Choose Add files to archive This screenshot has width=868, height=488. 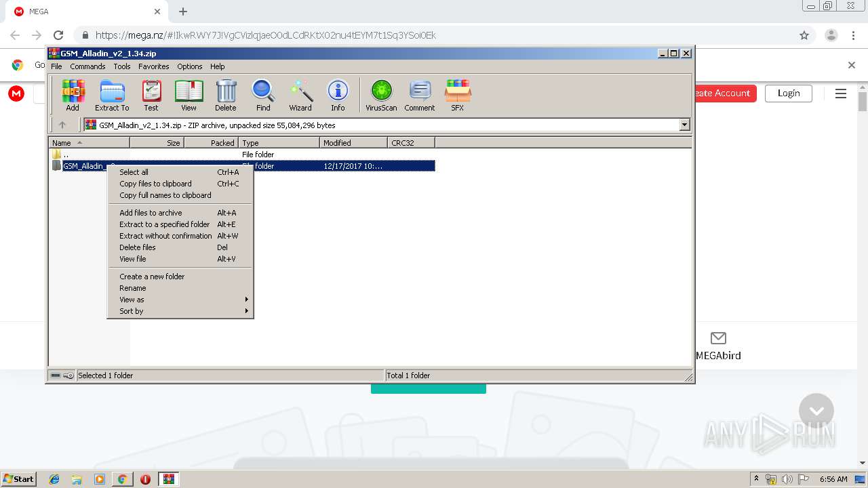click(180, 213)
